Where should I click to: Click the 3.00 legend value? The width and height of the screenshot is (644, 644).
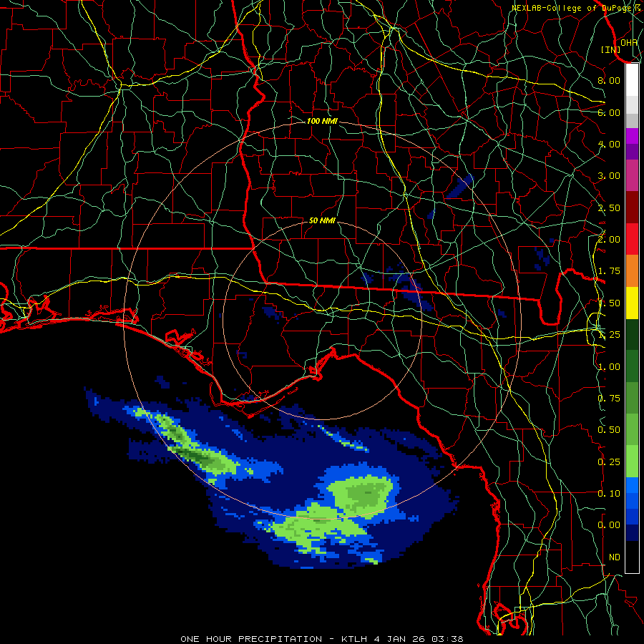[x=609, y=176]
